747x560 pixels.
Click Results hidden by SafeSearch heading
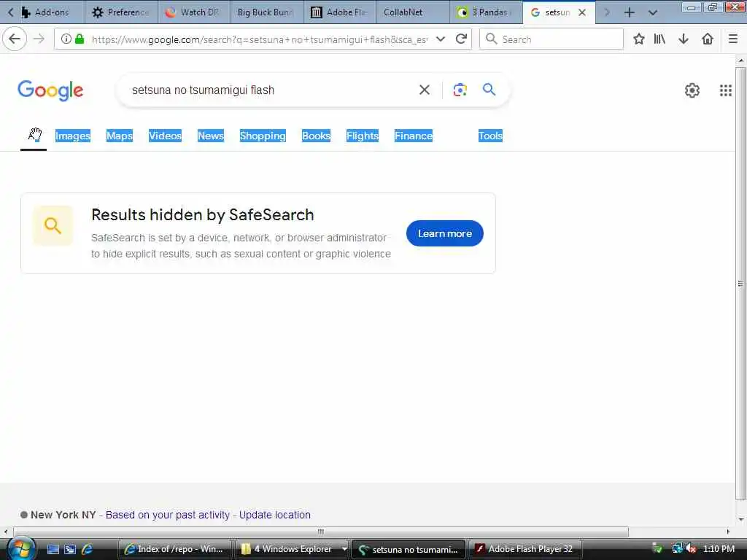[203, 215]
